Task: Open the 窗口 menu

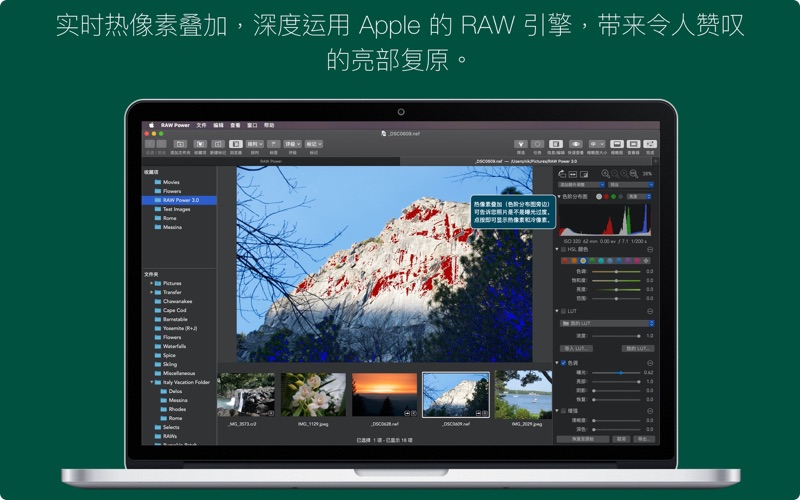Action: pyautogui.click(x=251, y=125)
